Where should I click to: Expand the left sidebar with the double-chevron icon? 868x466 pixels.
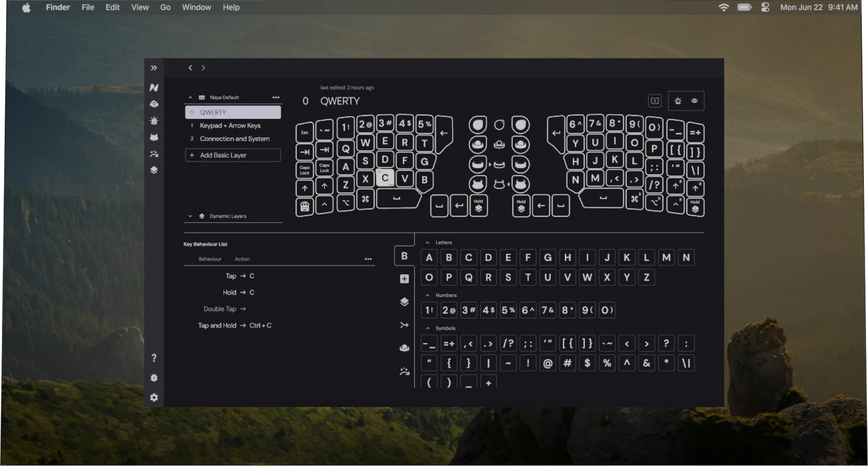point(154,68)
